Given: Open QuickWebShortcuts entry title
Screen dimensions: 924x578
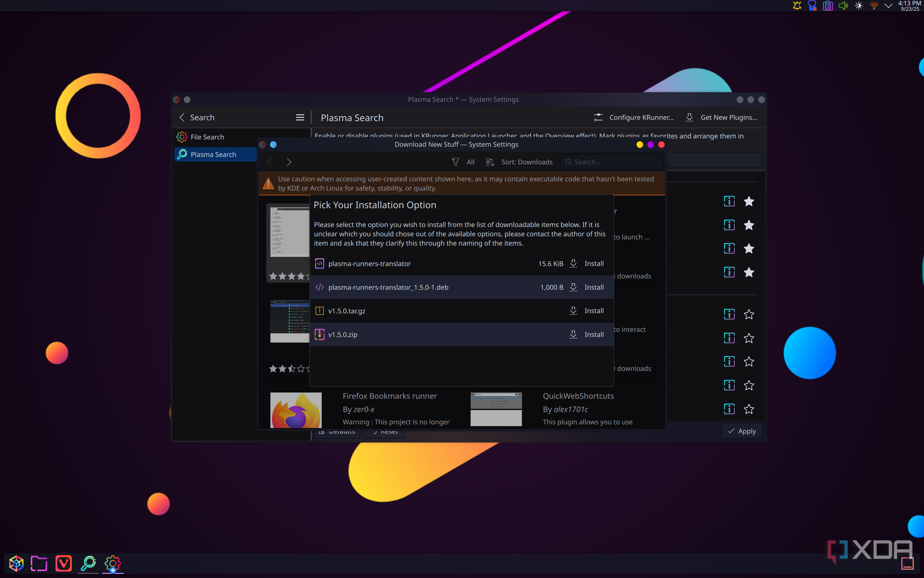Looking at the screenshot, I should click(x=578, y=396).
